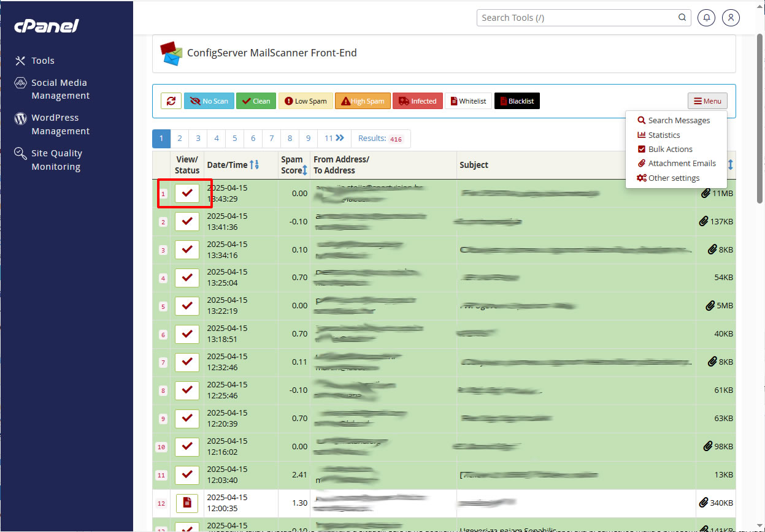Sort by Date/Time arrows
The width and height of the screenshot is (765, 532).
pyautogui.click(x=255, y=165)
